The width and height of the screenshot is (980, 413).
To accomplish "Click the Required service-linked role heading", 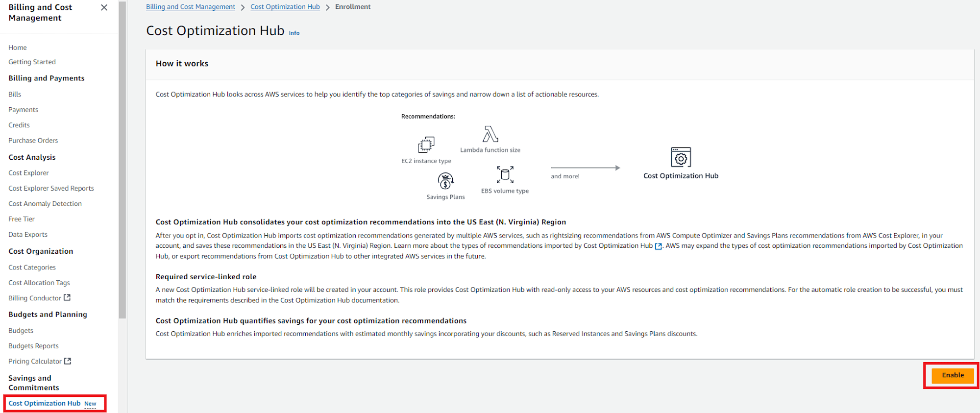I will point(206,277).
